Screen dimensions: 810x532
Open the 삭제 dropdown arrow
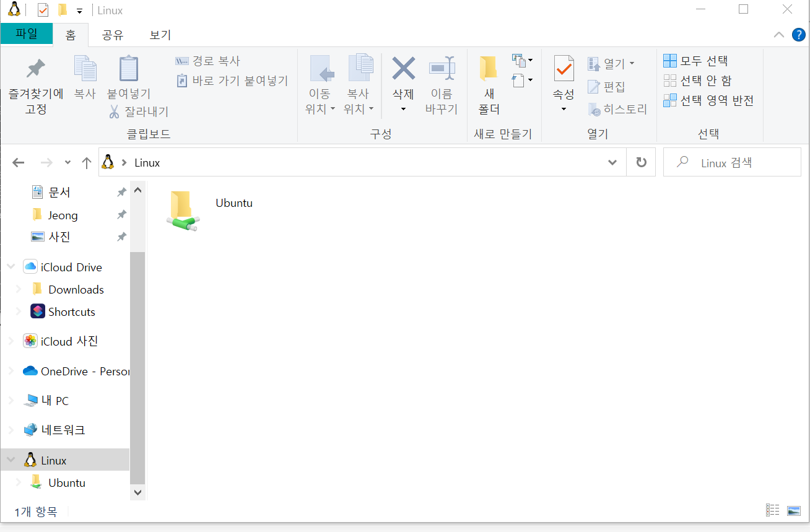click(403, 109)
